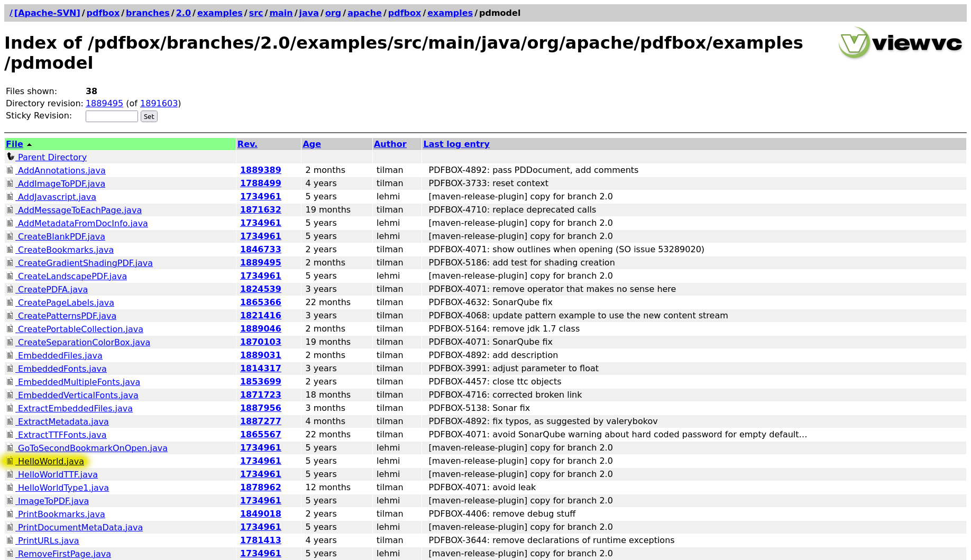
Task: Sort the listing by Author column
Action: click(x=390, y=144)
